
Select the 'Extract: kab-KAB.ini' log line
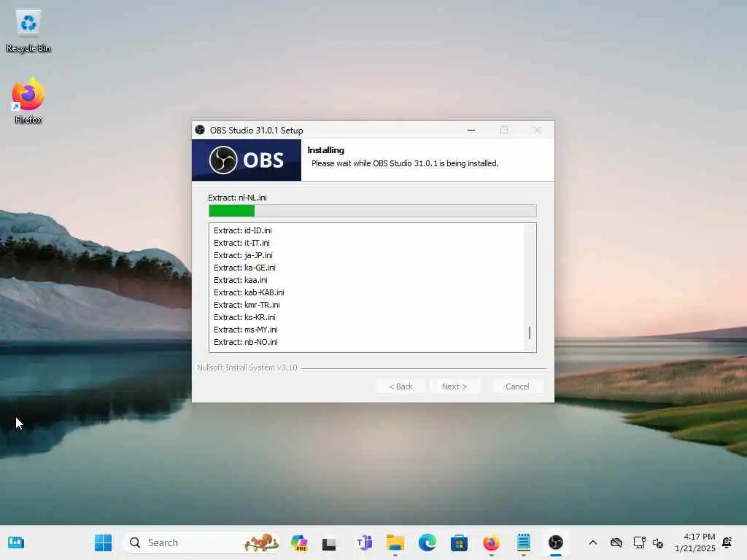tap(249, 292)
